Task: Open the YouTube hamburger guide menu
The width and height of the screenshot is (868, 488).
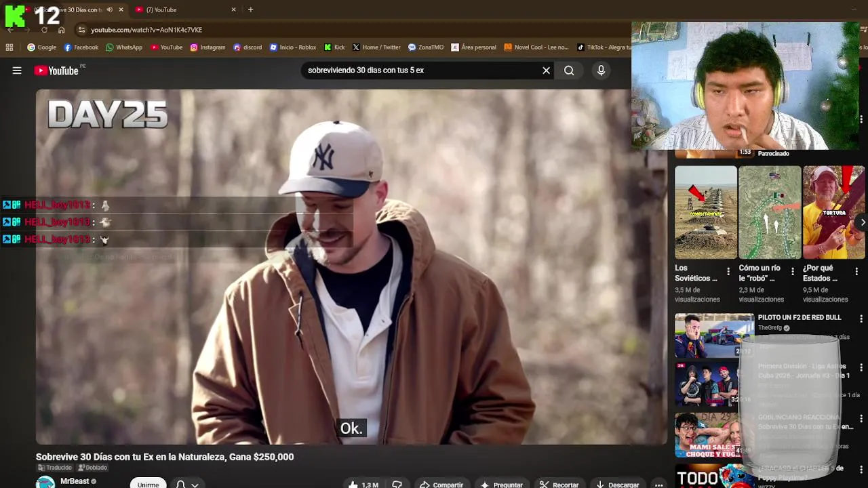Action: click(17, 70)
